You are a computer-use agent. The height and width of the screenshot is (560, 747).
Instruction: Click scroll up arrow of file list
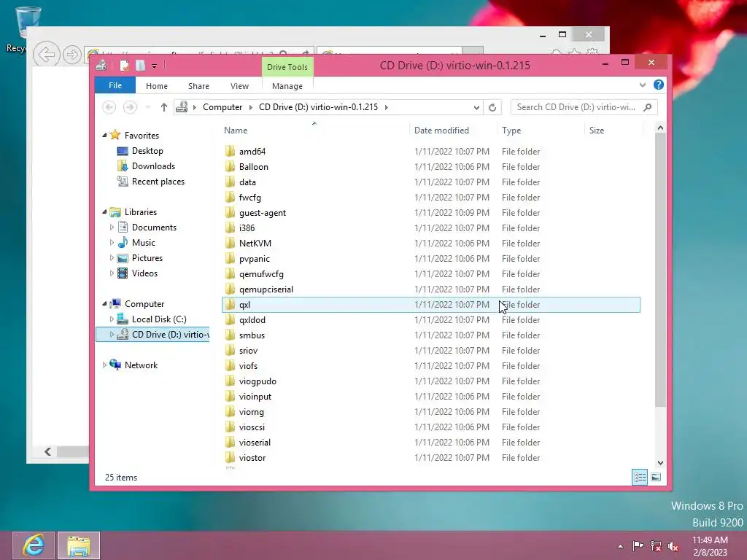(x=660, y=128)
